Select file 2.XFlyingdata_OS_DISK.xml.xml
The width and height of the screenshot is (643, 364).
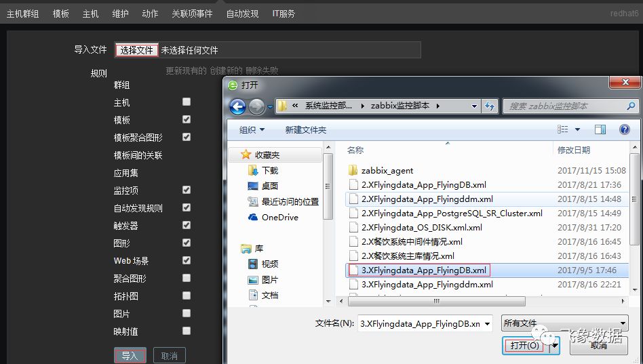[x=415, y=228]
